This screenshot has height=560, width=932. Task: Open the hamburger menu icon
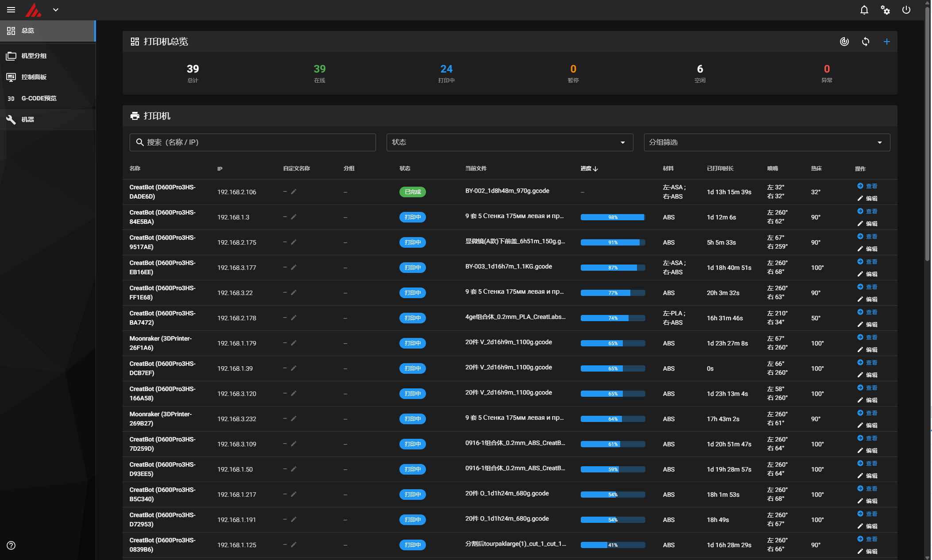[11, 10]
